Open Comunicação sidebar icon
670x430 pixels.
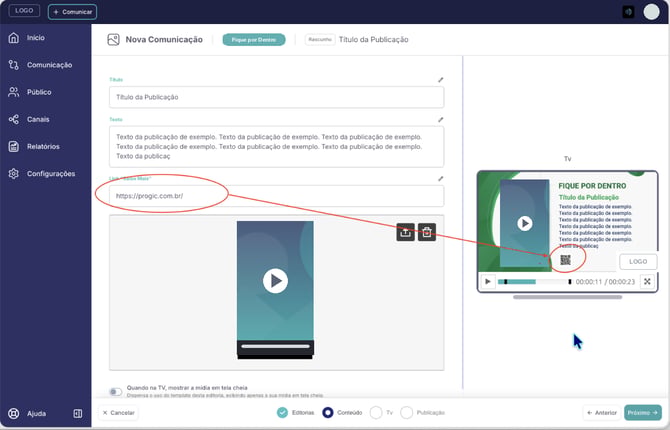(x=14, y=65)
